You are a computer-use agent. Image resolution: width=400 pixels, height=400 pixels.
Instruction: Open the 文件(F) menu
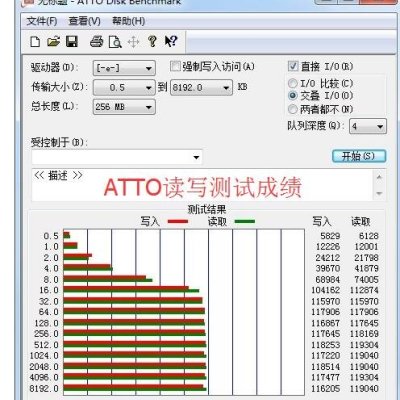pyautogui.click(x=42, y=21)
